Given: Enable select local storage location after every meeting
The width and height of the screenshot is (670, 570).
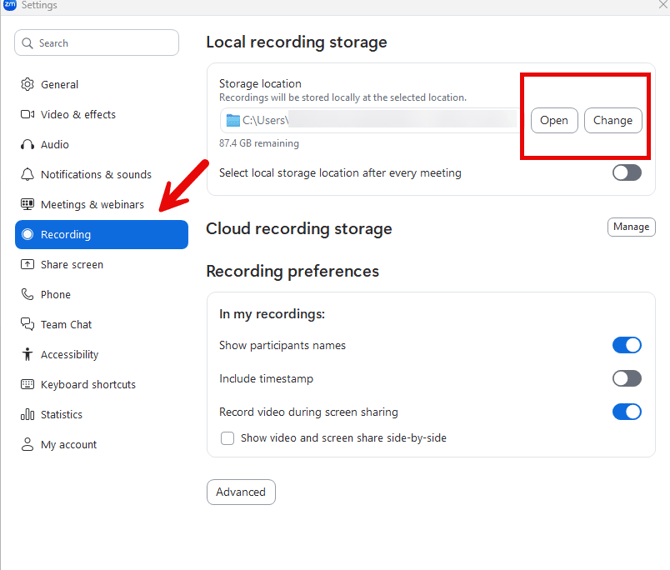Looking at the screenshot, I should (626, 173).
